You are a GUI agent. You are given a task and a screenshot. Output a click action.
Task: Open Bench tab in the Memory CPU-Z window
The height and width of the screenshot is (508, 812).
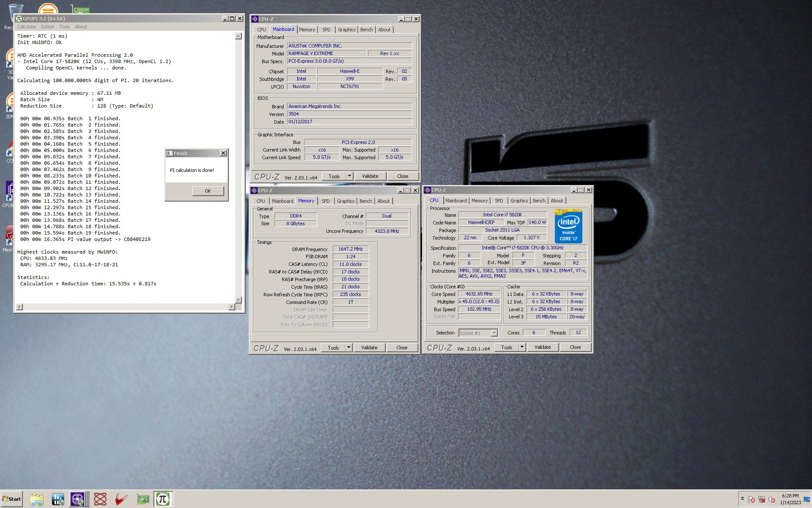(366, 201)
